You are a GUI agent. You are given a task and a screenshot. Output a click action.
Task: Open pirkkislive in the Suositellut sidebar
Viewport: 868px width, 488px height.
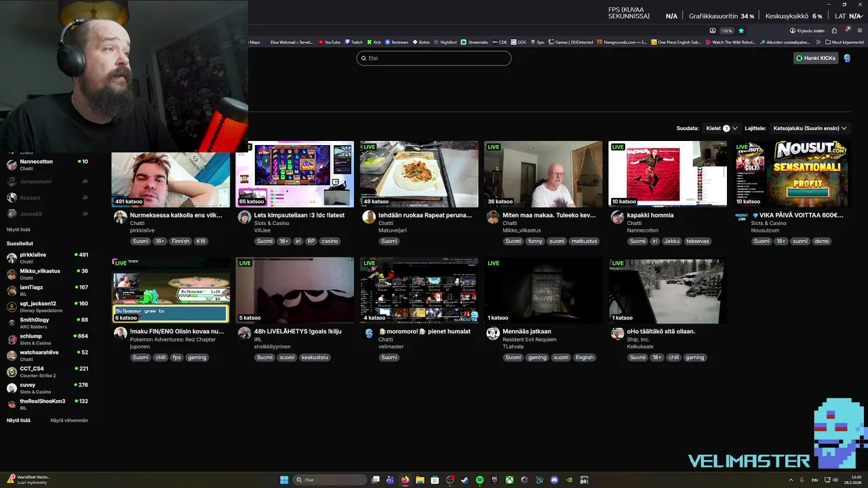[47, 258]
